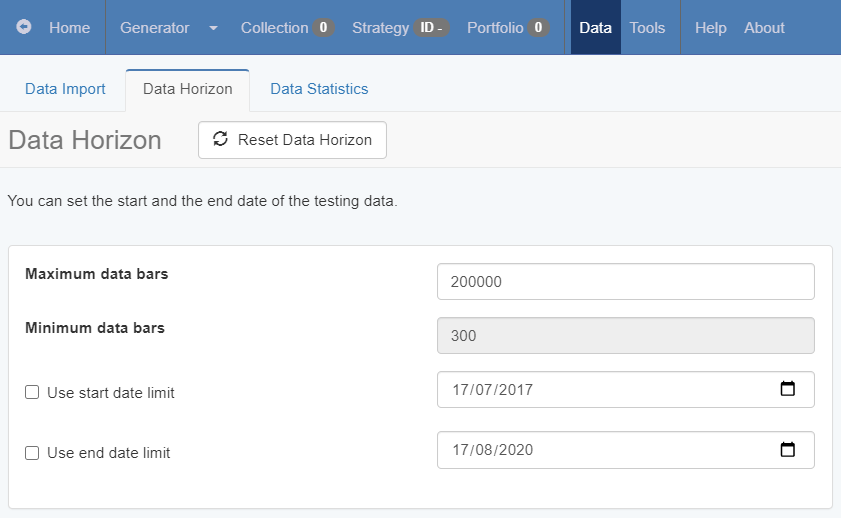This screenshot has width=841, height=518.
Task: Click the Strategy ID badge
Action: coord(431,28)
